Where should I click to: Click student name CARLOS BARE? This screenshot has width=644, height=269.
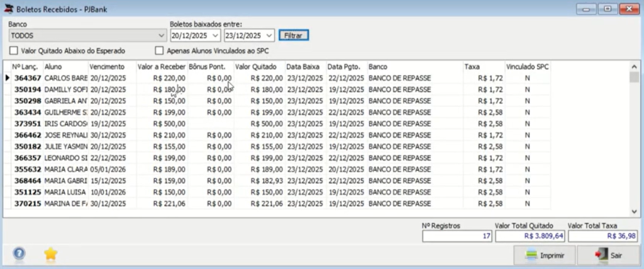65,77
